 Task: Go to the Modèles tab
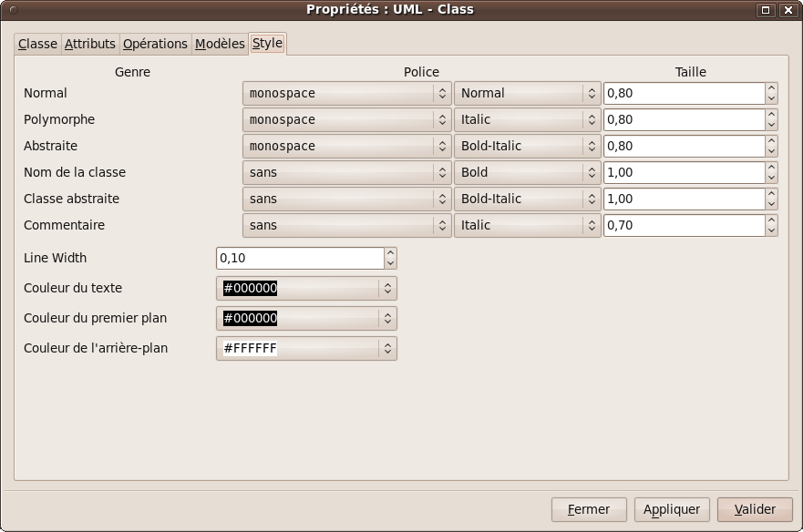[220, 44]
